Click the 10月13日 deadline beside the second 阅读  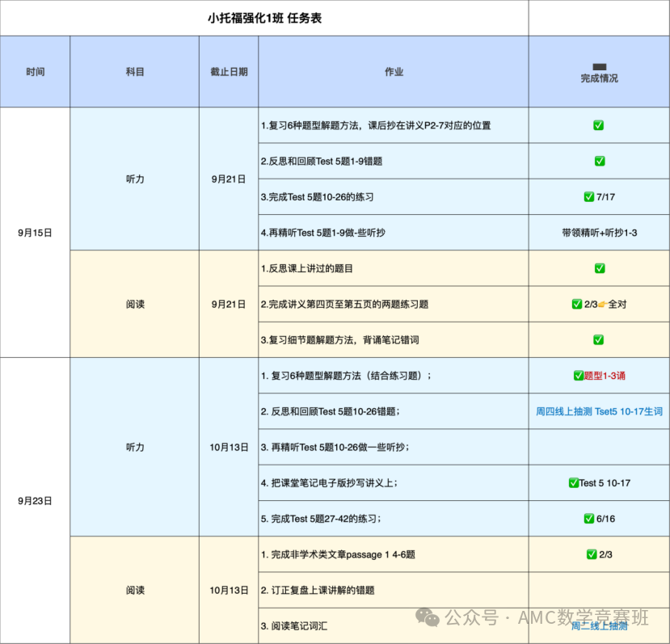[x=229, y=590]
